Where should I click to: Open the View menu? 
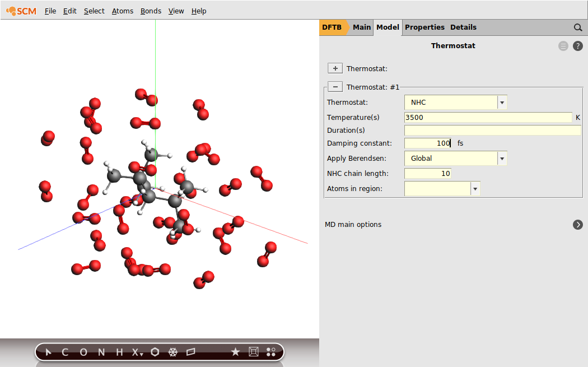point(176,11)
